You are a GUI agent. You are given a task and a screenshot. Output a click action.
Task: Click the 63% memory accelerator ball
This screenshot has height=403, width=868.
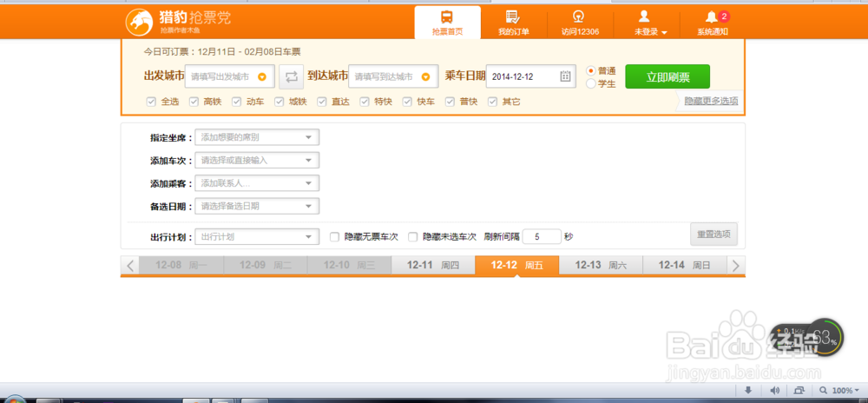tap(825, 337)
